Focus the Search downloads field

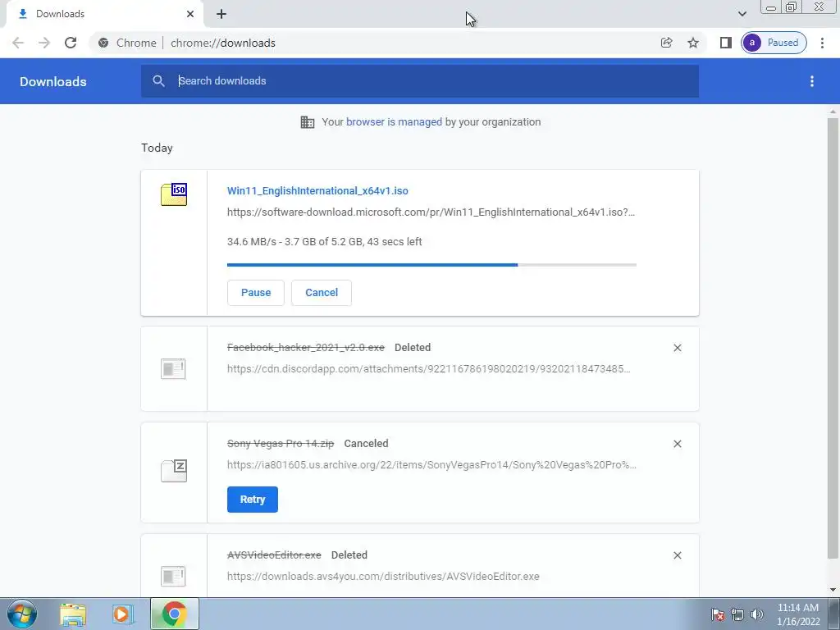[x=420, y=81]
